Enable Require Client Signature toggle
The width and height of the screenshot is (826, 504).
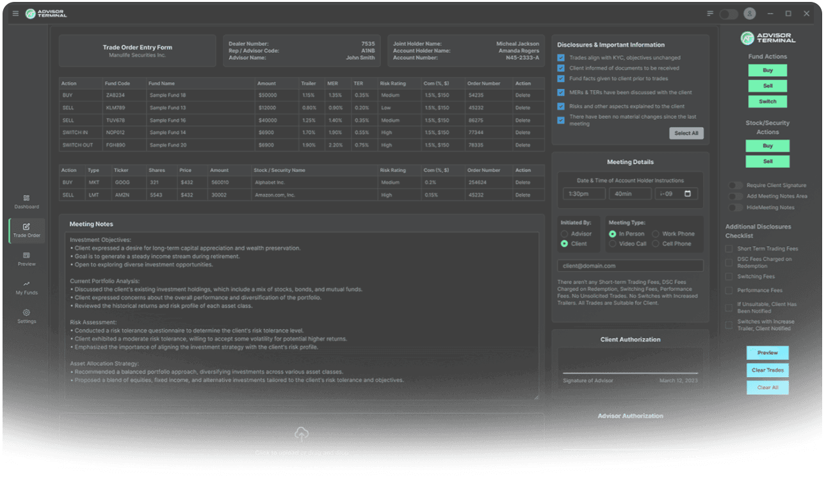(736, 185)
